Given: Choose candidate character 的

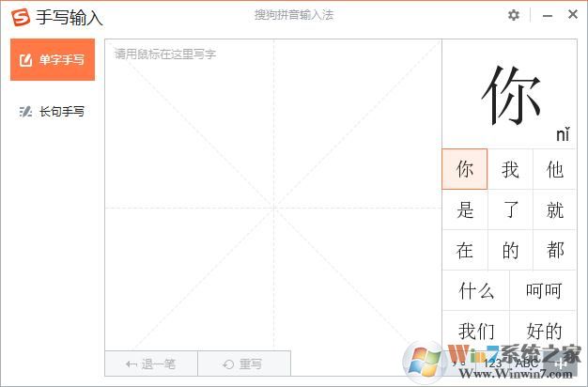Looking at the screenshot, I should [510, 250].
